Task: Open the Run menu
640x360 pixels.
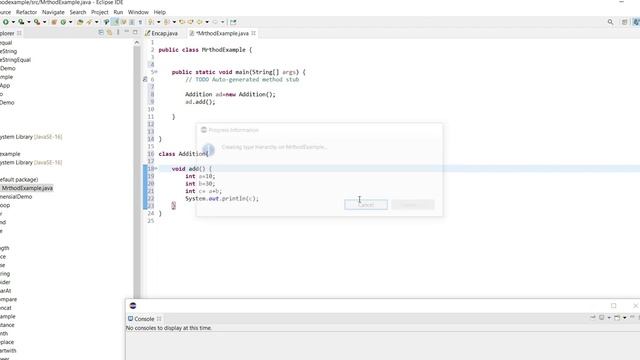Action: coord(118,12)
